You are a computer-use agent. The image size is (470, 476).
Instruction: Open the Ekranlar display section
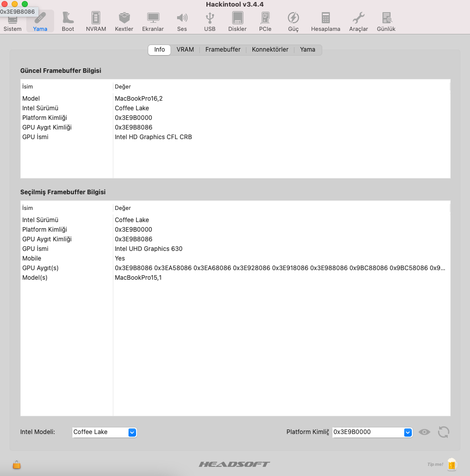point(153,22)
